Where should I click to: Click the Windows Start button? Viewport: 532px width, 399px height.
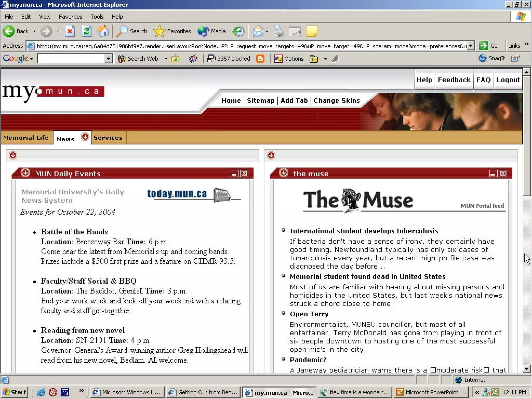pyautogui.click(x=15, y=392)
